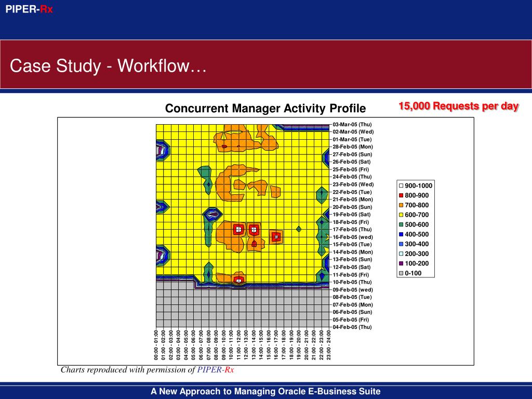Click the '08-Feb-05 (Tue)' date label
This screenshot has height=399, width=532.
point(352,297)
